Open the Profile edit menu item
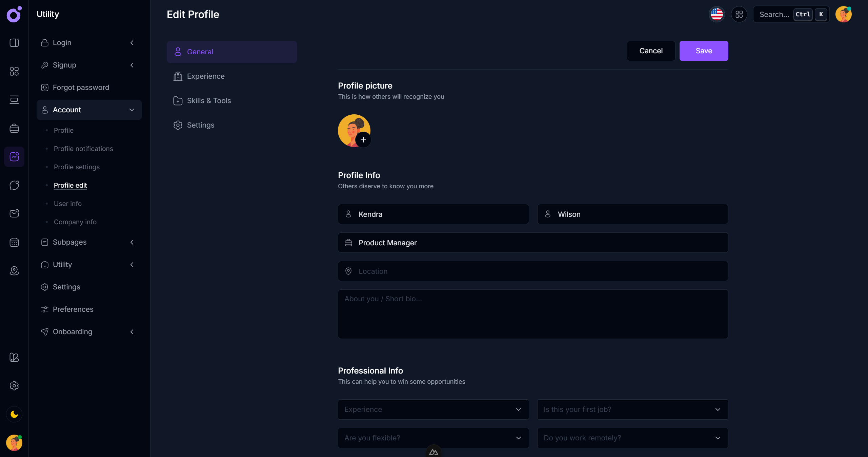 70,185
